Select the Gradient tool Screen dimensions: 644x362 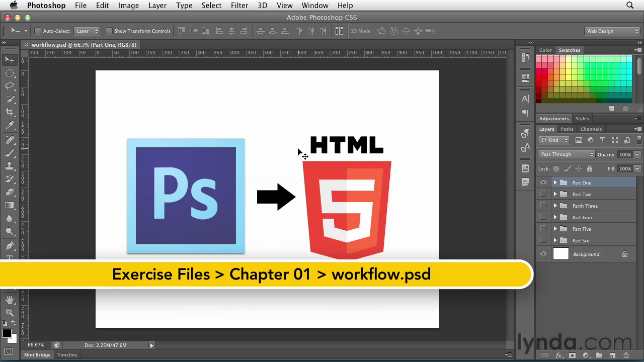[10, 205]
